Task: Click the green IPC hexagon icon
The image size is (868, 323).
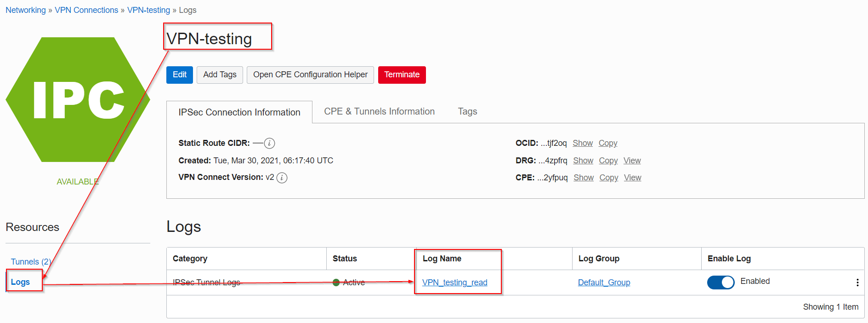Action: click(x=78, y=100)
